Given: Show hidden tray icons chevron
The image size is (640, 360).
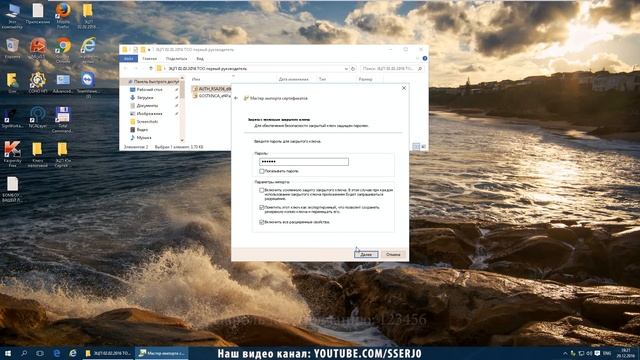Looking at the screenshot, I should click(x=565, y=353).
